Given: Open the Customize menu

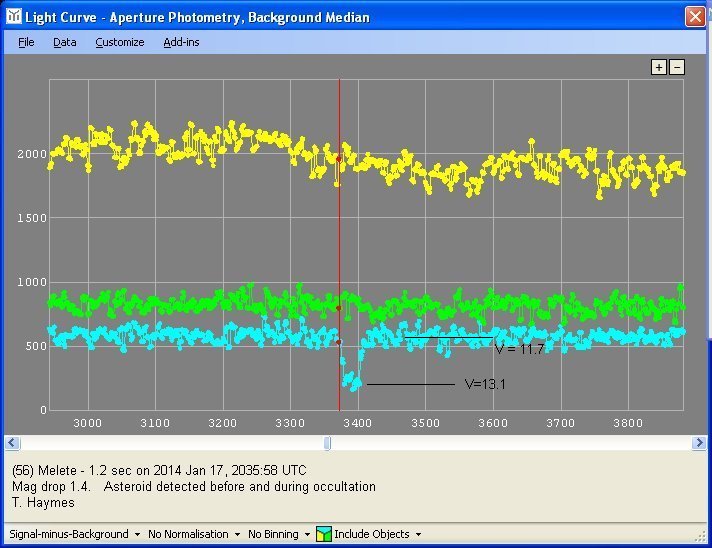Looking at the screenshot, I should [119, 42].
